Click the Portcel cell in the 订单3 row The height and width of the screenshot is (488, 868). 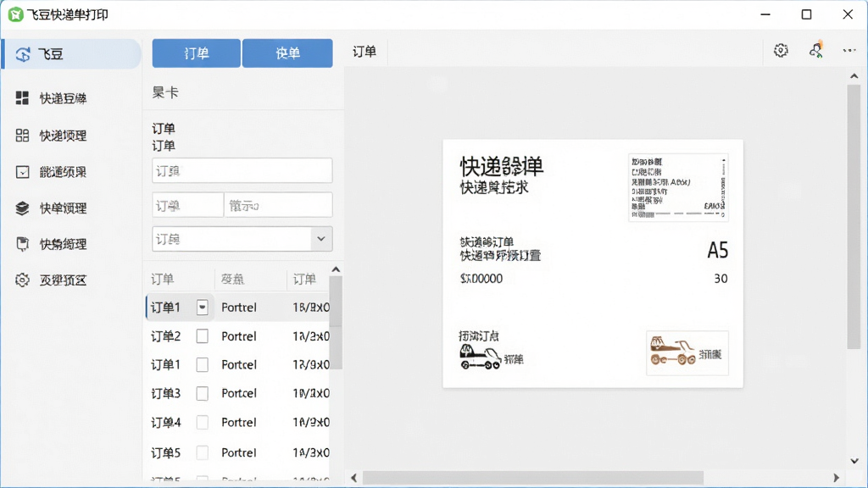pyautogui.click(x=238, y=393)
